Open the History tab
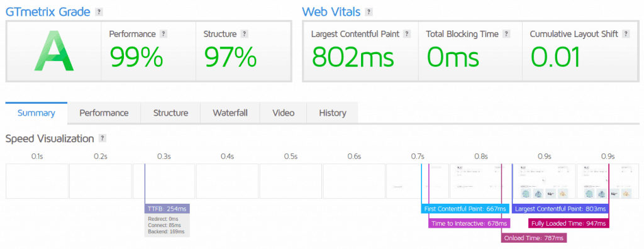644x249 pixels. 332,113
